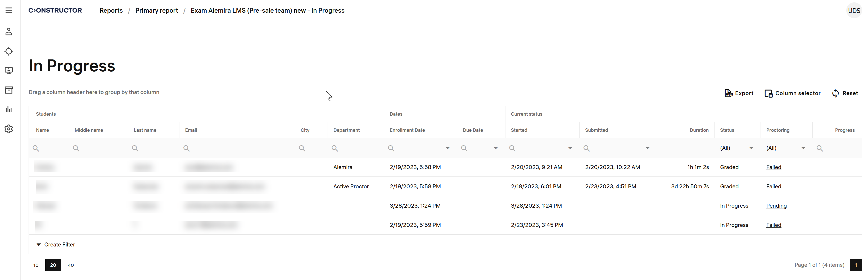The width and height of the screenshot is (868, 280).
Task: Reset the table layout
Action: tap(845, 93)
